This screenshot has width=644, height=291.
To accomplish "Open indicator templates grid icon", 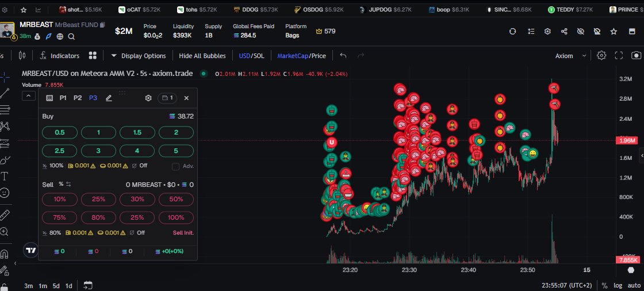I will pos(93,55).
